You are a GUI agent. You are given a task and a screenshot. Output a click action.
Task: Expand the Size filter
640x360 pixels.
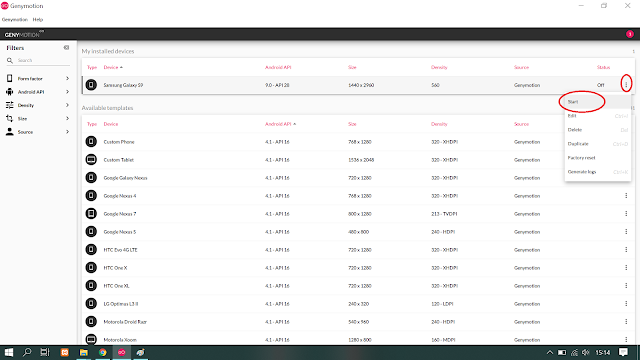[38, 118]
